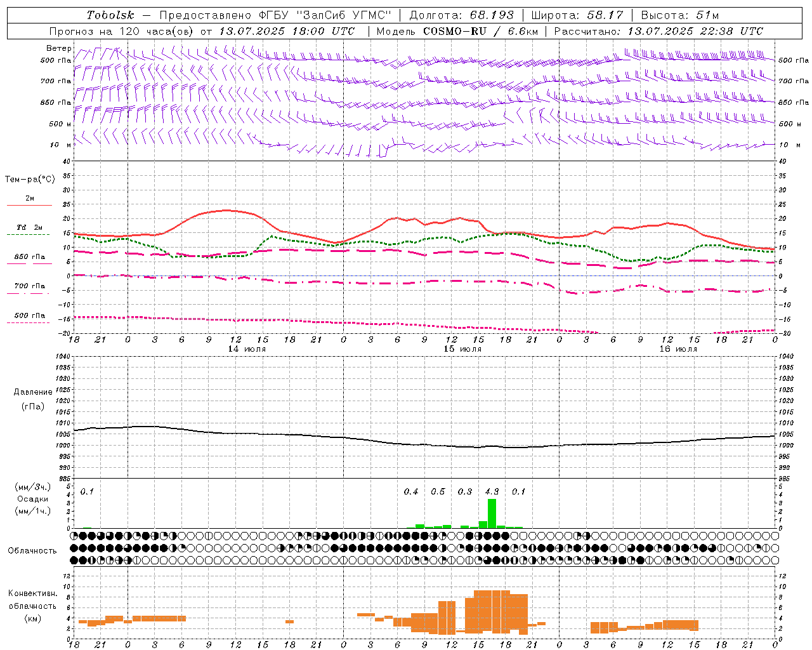This screenshot has height=650, width=812.
Task: Click the 16 июля date label
Action: tap(678, 349)
